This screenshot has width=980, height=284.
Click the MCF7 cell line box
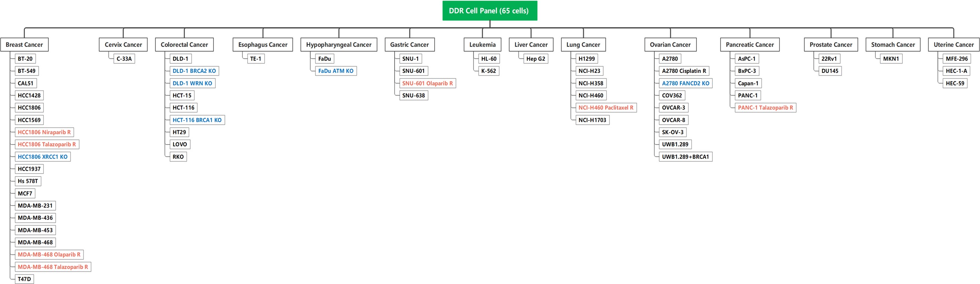click(25, 193)
